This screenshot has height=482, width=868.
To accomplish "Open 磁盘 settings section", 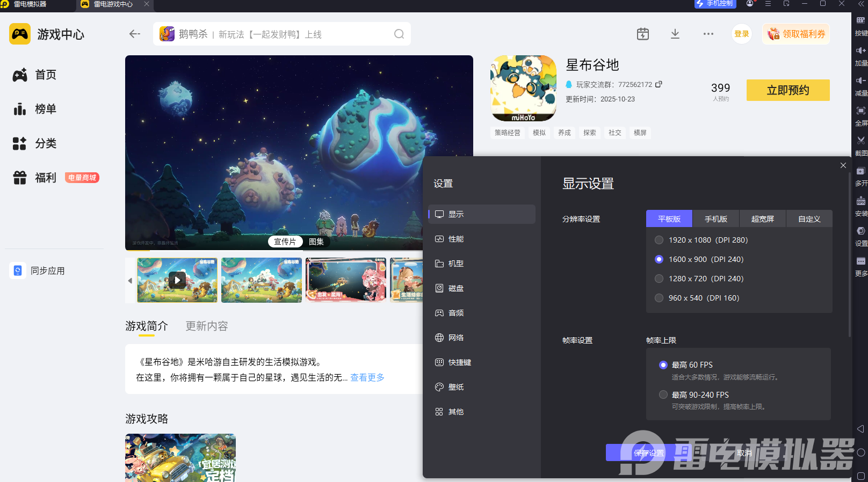I will [x=482, y=288].
